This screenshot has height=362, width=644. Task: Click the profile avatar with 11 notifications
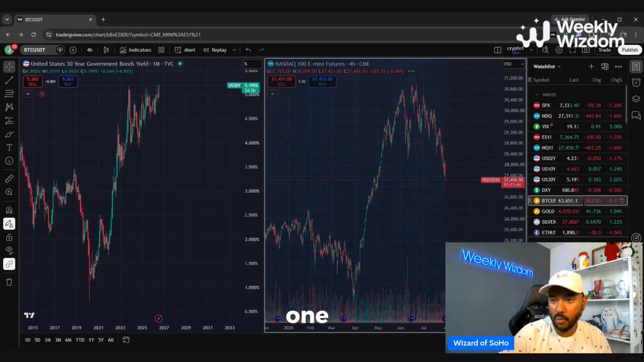coord(9,50)
